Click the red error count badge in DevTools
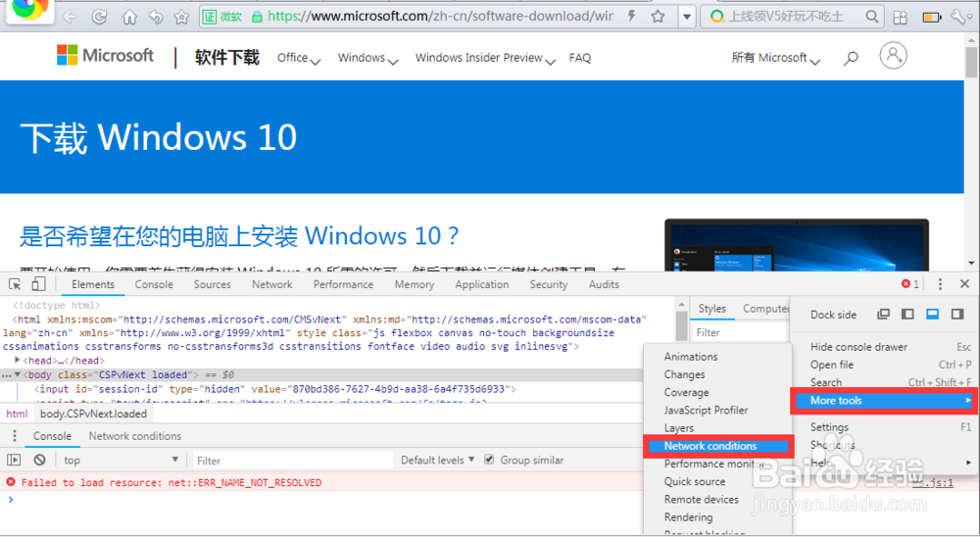Image resolution: width=980 pixels, height=537 pixels. point(910,284)
